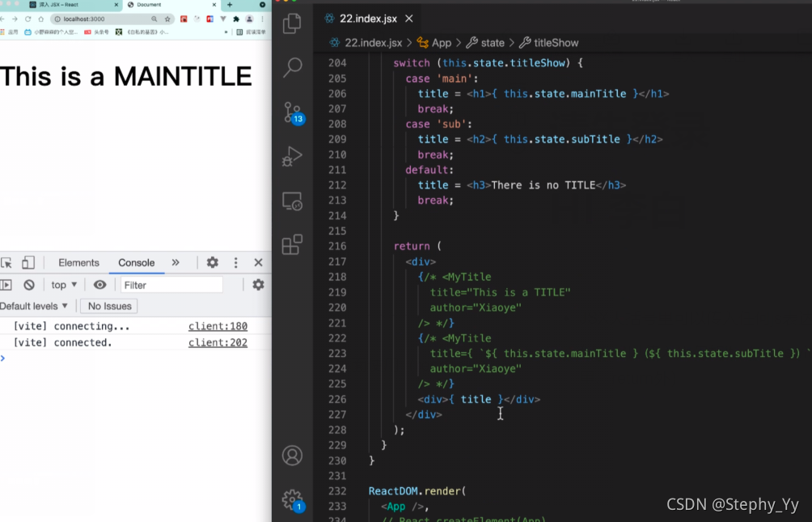Click the zoom magnifier in the address bar
812x522 pixels.
(154, 19)
